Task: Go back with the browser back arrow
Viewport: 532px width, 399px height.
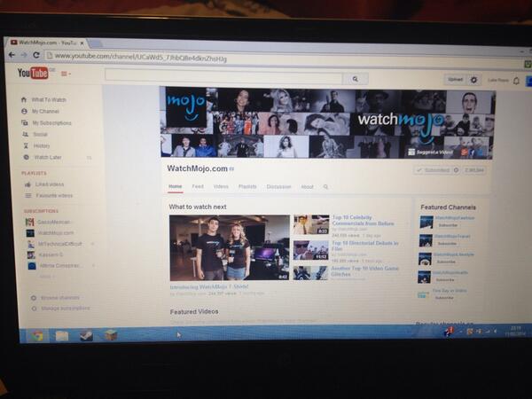Action: point(12,55)
